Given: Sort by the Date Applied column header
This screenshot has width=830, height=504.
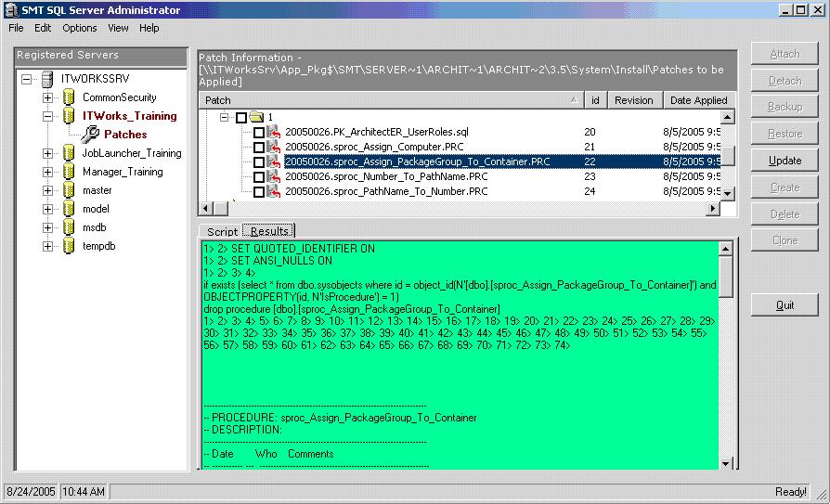Looking at the screenshot, I should click(x=698, y=100).
